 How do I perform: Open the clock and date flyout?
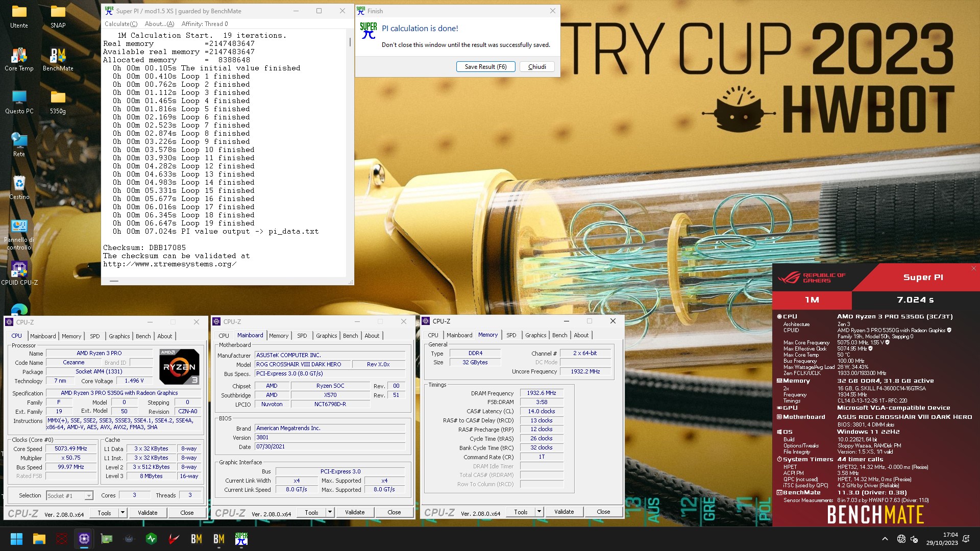tap(942, 539)
